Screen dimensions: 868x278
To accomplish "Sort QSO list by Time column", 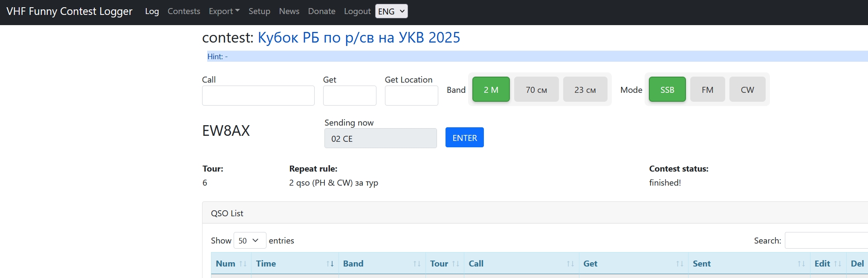I will 294,264.
